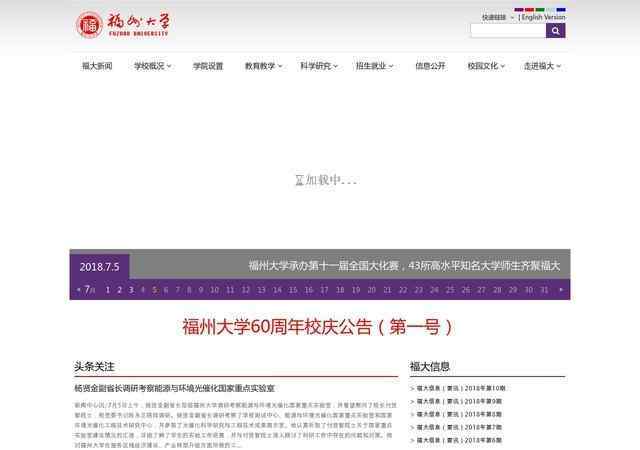Select the green theme color swatch
The image size is (640, 450).
click(x=540, y=9)
